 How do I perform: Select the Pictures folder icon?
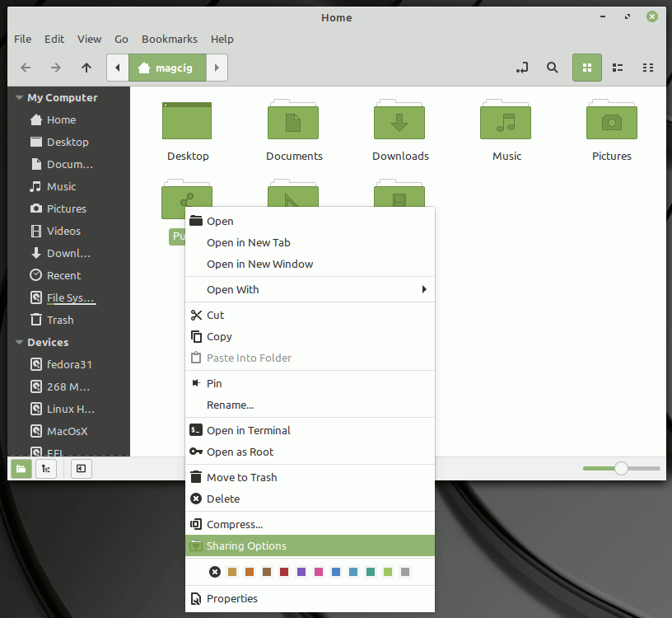(612, 120)
